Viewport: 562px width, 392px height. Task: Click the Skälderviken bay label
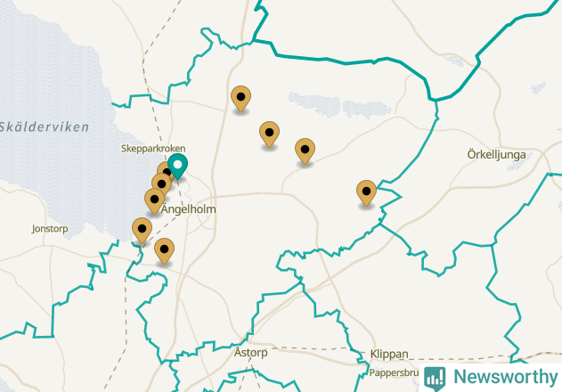(x=44, y=127)
